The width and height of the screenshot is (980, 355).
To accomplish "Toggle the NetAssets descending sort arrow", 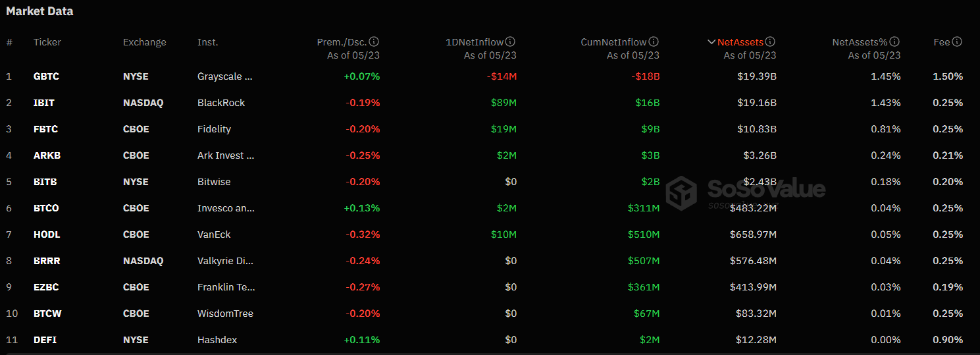I will click(711, 42).
